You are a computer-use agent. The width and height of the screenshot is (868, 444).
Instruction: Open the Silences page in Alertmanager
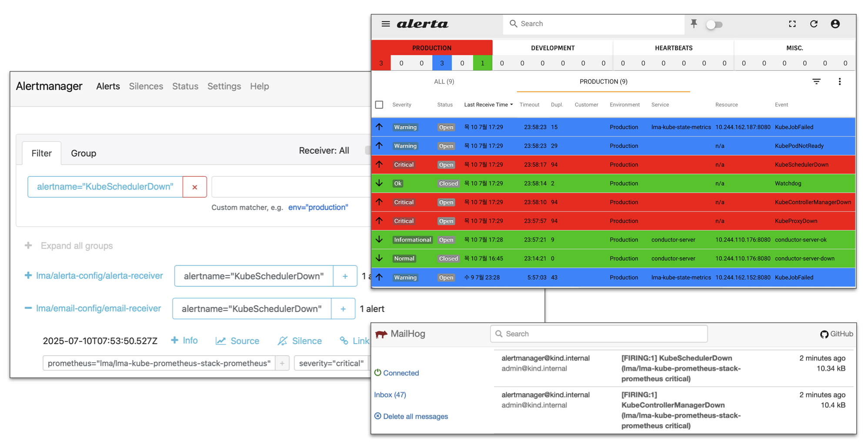[x=146, y=86]
